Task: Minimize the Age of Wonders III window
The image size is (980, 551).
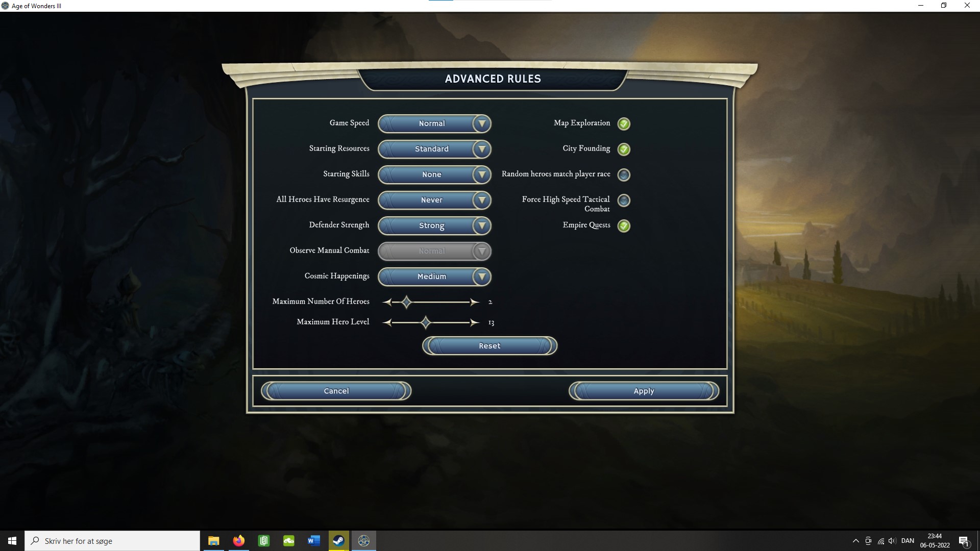Action: click(x=920, y=6)
